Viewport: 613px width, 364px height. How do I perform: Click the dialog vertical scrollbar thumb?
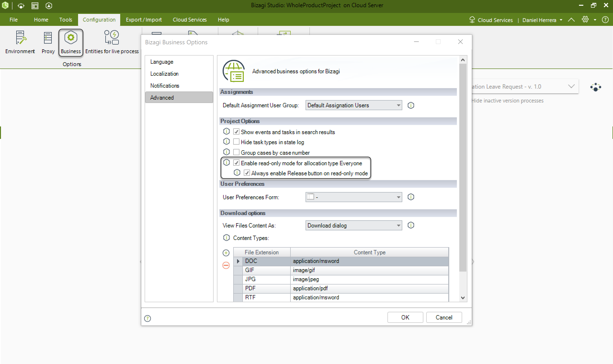(462, 168)
